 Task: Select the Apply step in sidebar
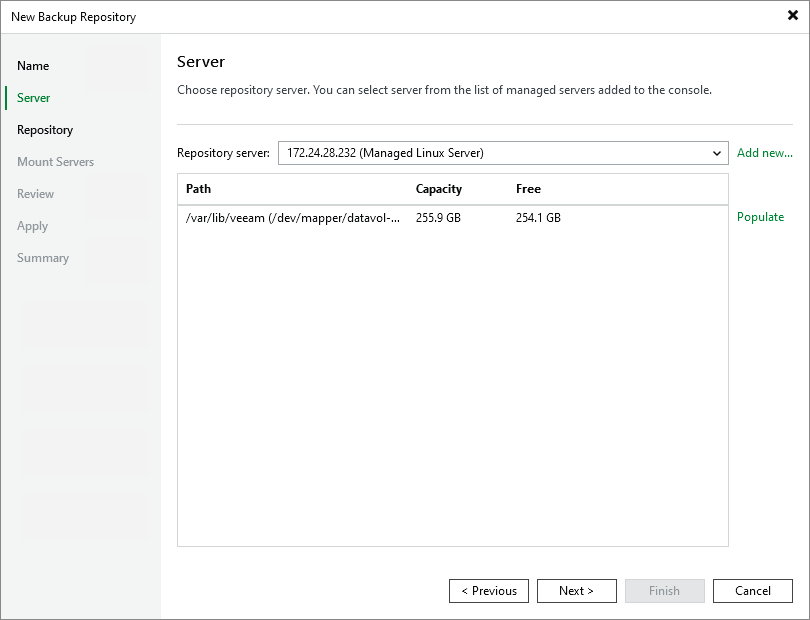pos(32,226)
